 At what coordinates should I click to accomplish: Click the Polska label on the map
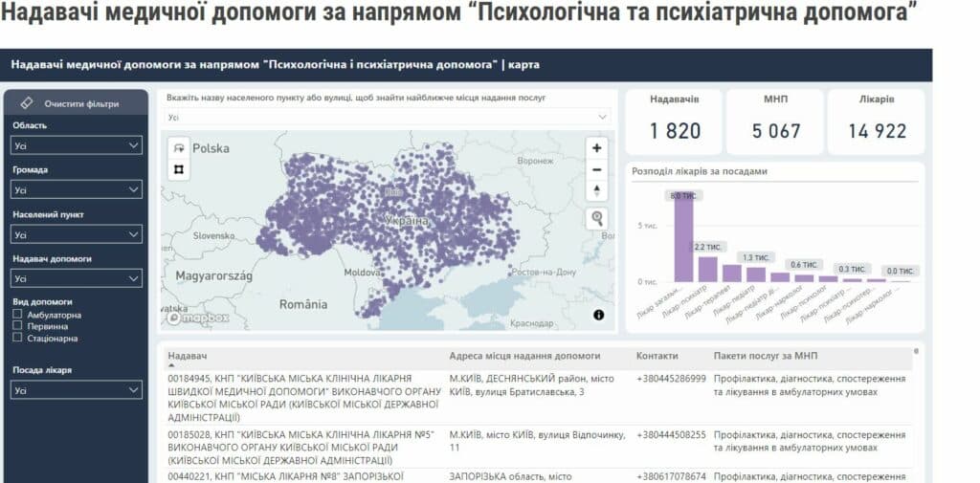pos(211,148)
